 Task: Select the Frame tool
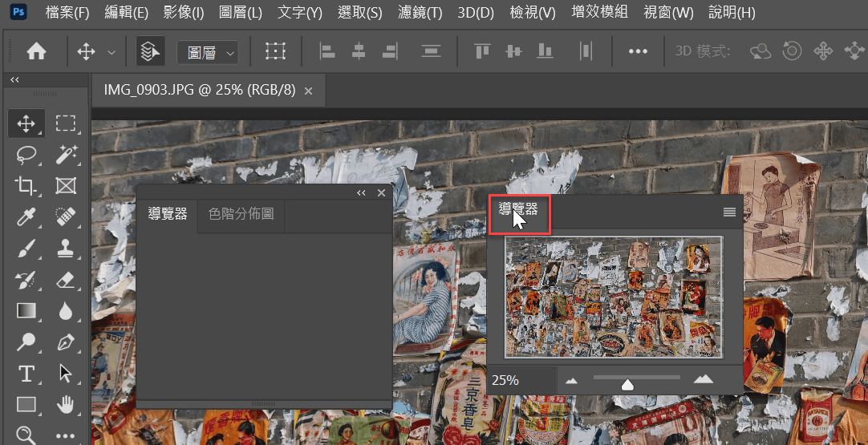66,185
